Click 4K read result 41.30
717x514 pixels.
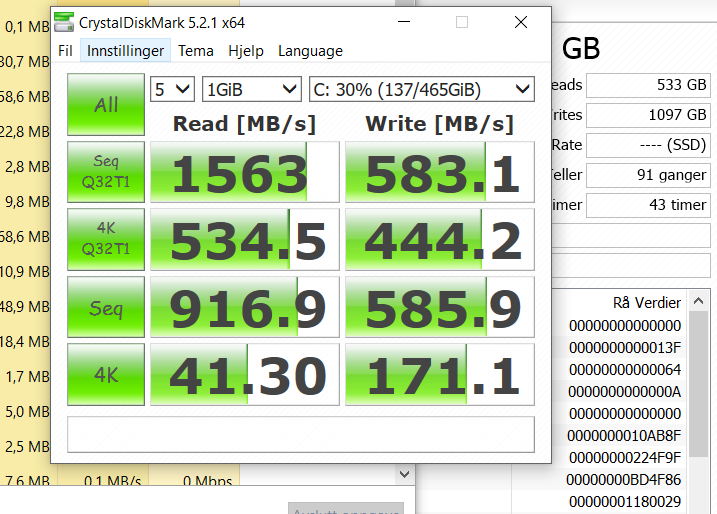[x=245, y=375]
